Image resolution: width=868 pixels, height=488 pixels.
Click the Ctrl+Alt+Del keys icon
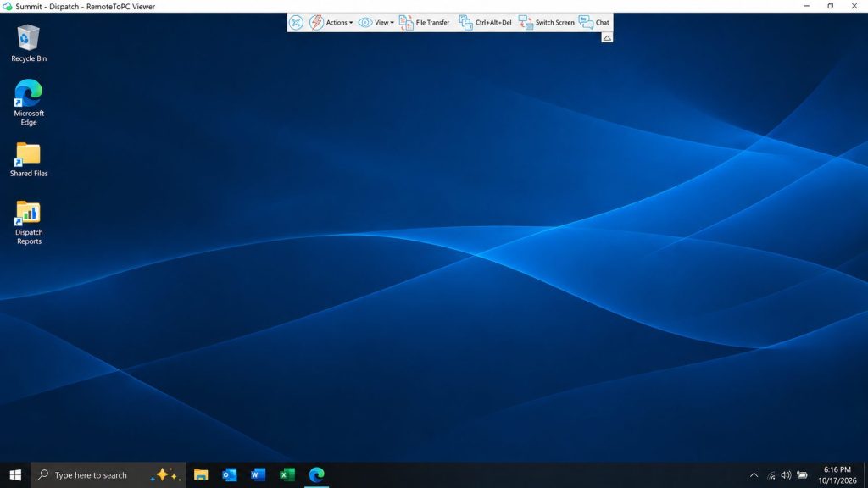coord(465,23)
